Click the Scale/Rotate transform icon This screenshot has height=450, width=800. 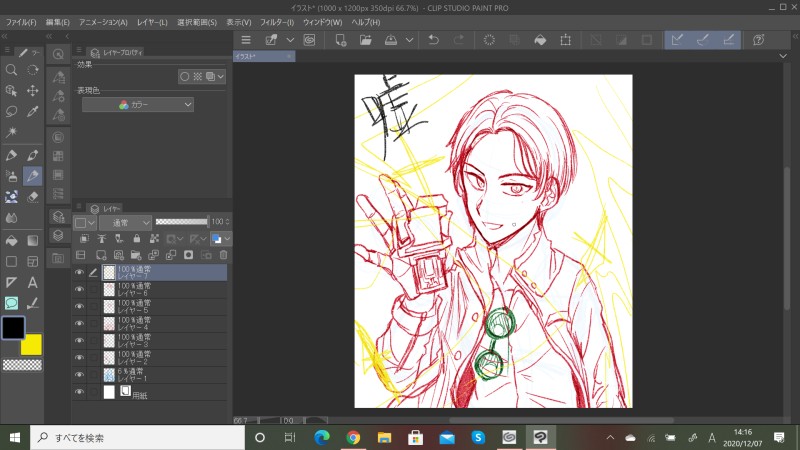click(x=565, y=40)
